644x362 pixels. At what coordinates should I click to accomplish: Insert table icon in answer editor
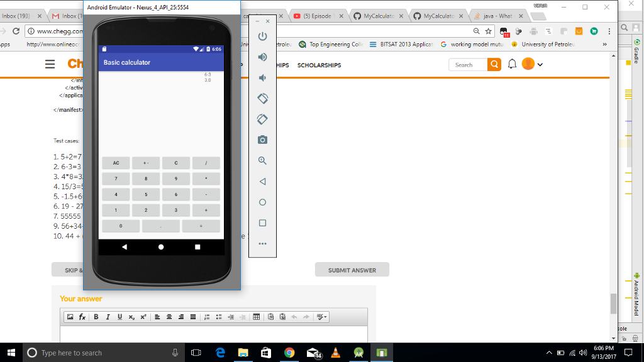point(257,317)
